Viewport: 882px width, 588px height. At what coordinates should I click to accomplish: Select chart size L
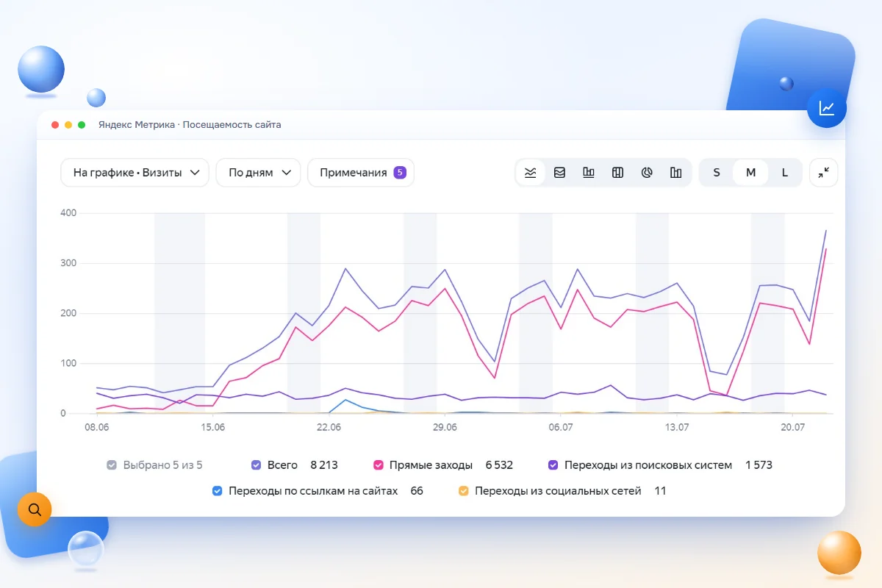(x=785, y=173)
